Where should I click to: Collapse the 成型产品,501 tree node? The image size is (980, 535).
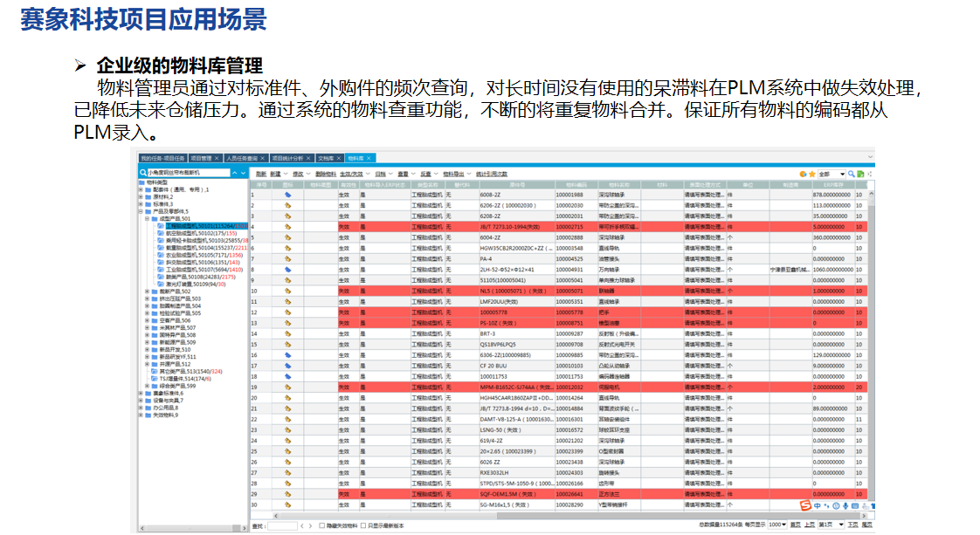148,218
